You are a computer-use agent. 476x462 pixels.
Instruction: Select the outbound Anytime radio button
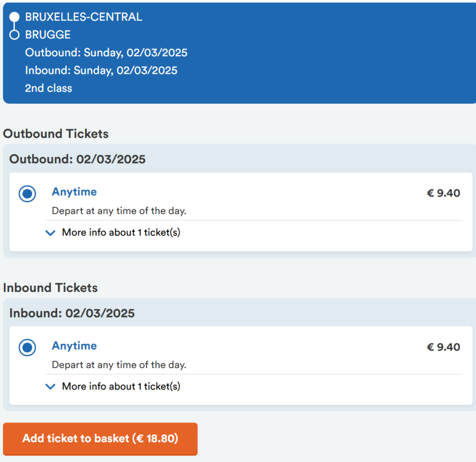(27, 193)
